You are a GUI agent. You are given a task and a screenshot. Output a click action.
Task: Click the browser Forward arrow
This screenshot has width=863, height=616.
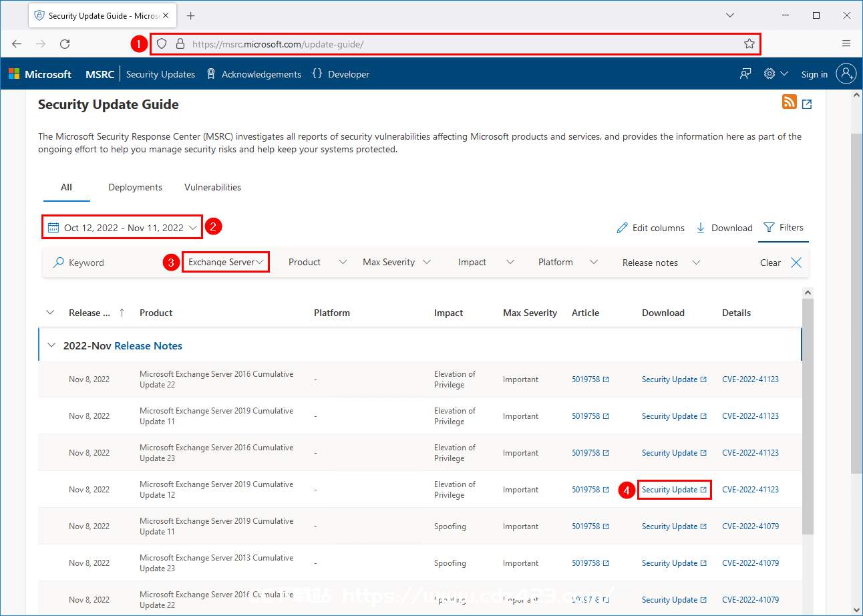(41, 44)
